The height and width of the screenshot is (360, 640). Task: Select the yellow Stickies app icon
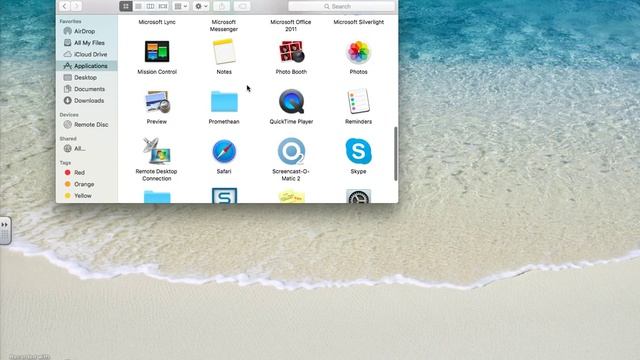click(x=291, y=196)
